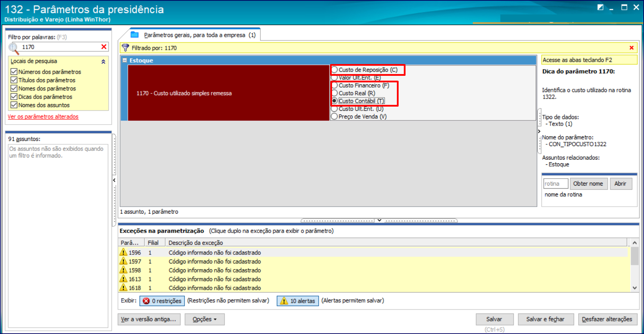Click warning icon for parameter 1613
This screenshot has height=334, width=644.
tap(123, 279)
